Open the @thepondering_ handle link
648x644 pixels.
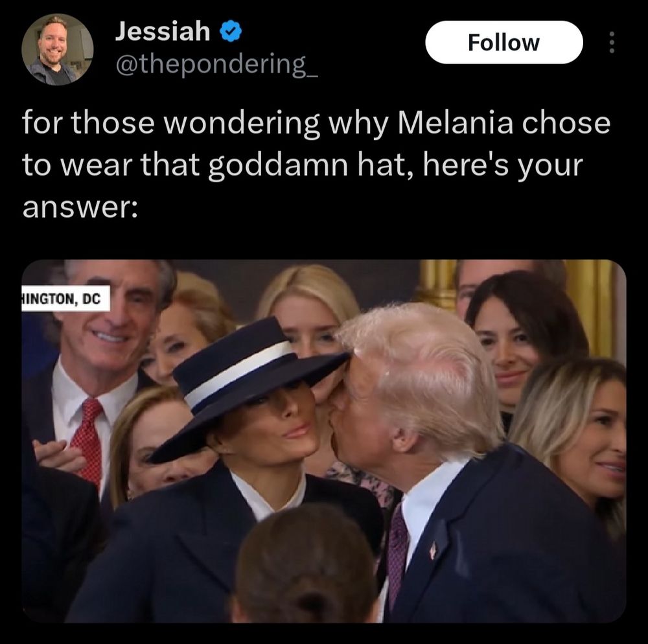[216, 65]
